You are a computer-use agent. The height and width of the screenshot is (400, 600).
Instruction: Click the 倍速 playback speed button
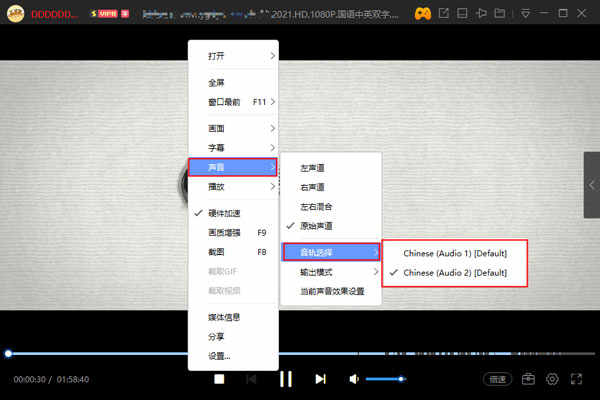coord(497,379)
